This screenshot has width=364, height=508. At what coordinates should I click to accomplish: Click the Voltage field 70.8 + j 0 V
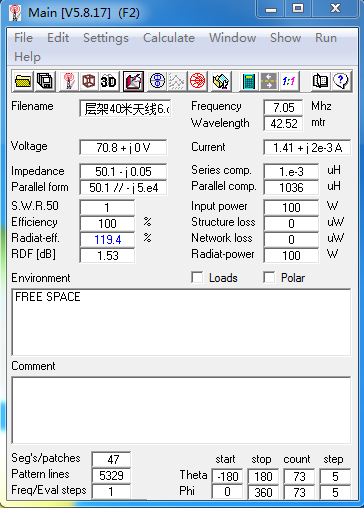tap(123, 147)
